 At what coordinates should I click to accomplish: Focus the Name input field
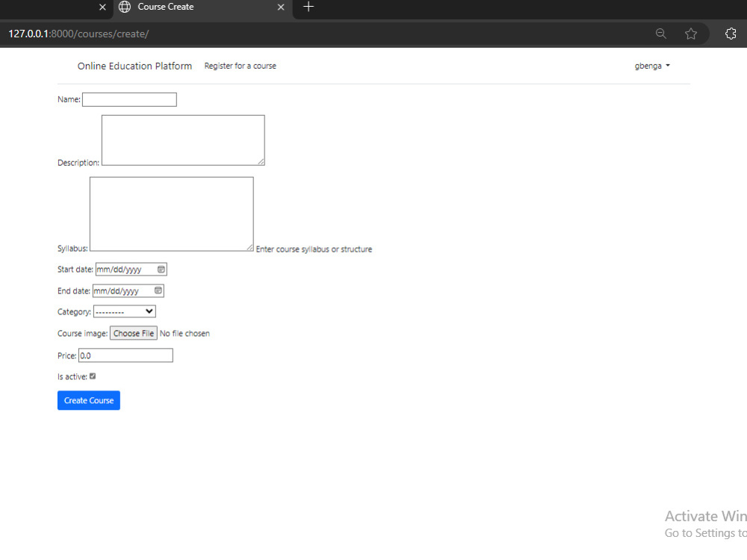(129, 99)
